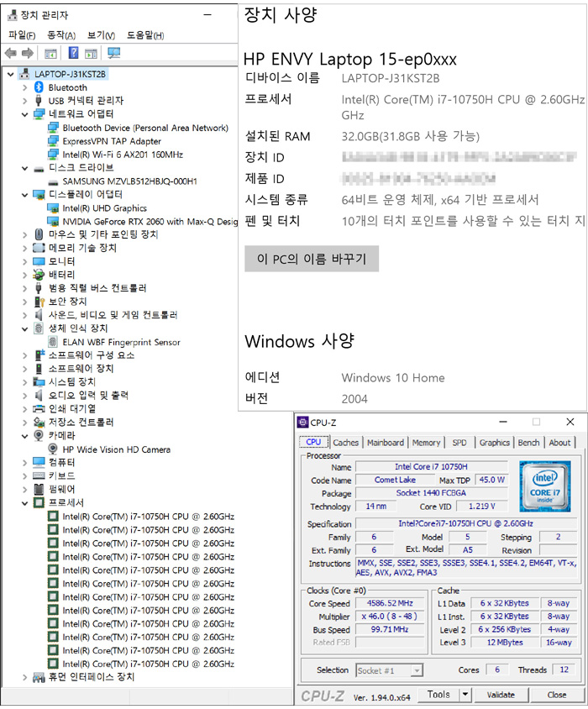Select Intel(R) UHD Graphics adapter

(x=104, y=208)
